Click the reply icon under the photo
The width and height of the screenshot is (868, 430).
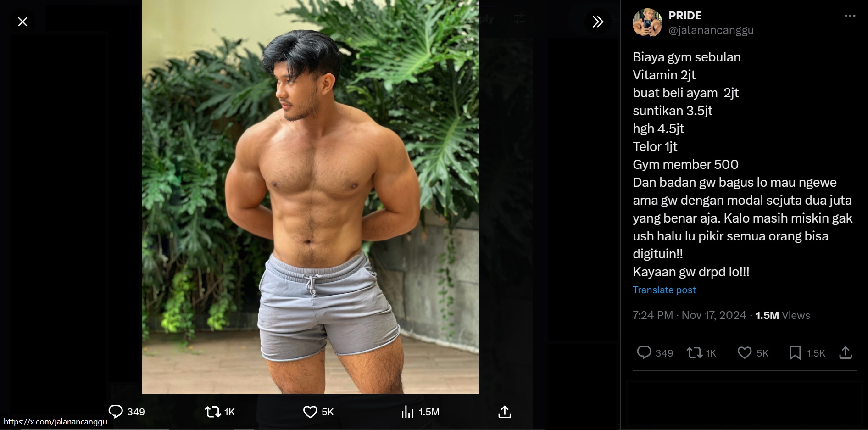tap(116, 412)
